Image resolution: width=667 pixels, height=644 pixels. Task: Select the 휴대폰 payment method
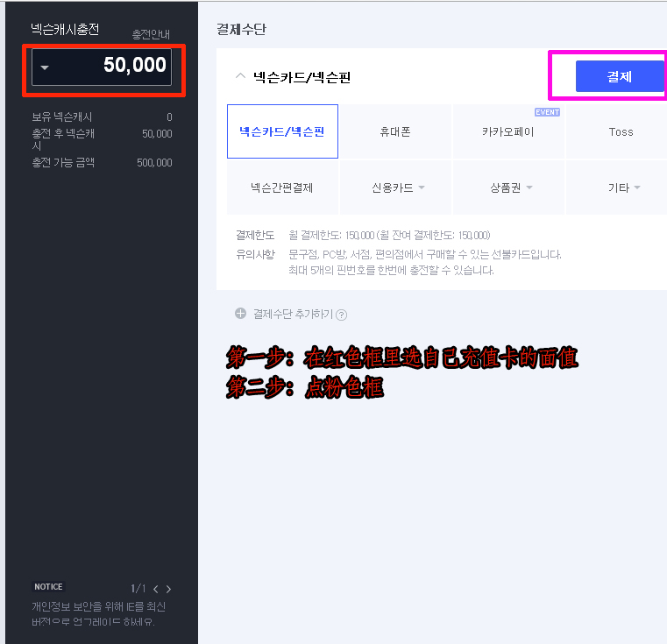[x=395, y=131]
